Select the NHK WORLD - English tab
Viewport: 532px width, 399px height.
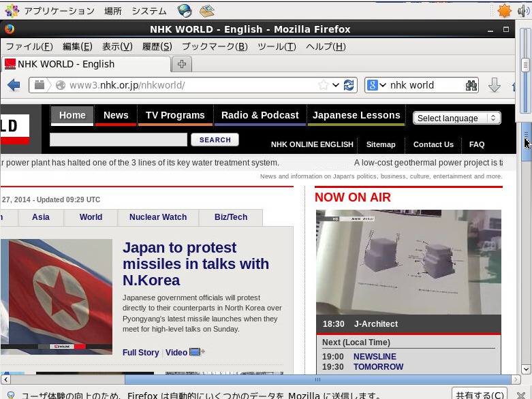86,64
